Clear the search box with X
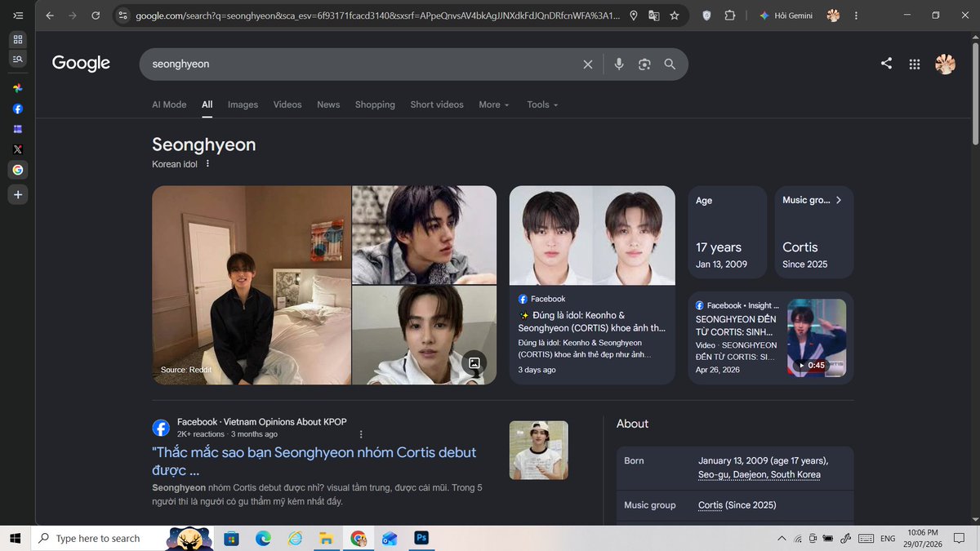This screenshot has width=980, height=551. [x=587, y=64]
